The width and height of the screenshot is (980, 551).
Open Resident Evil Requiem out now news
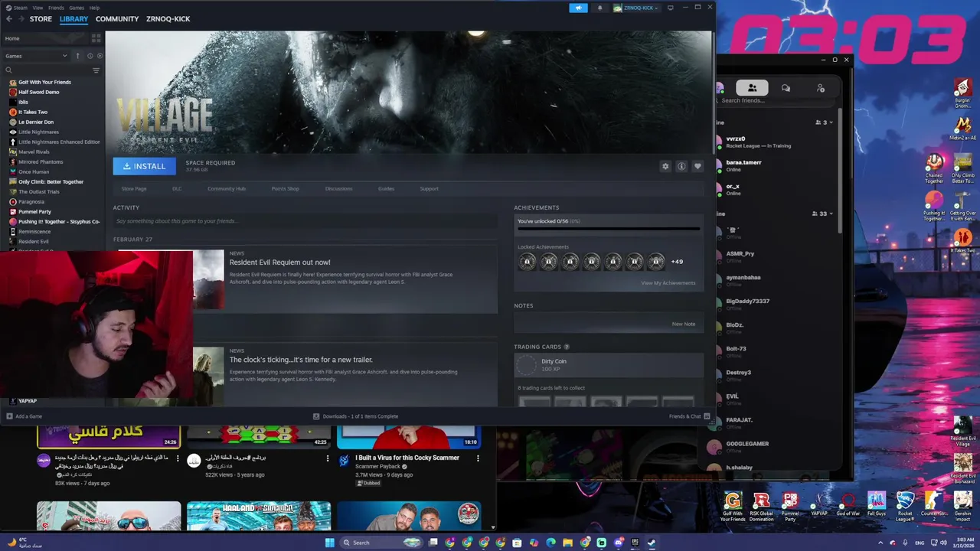click(279, 262)
